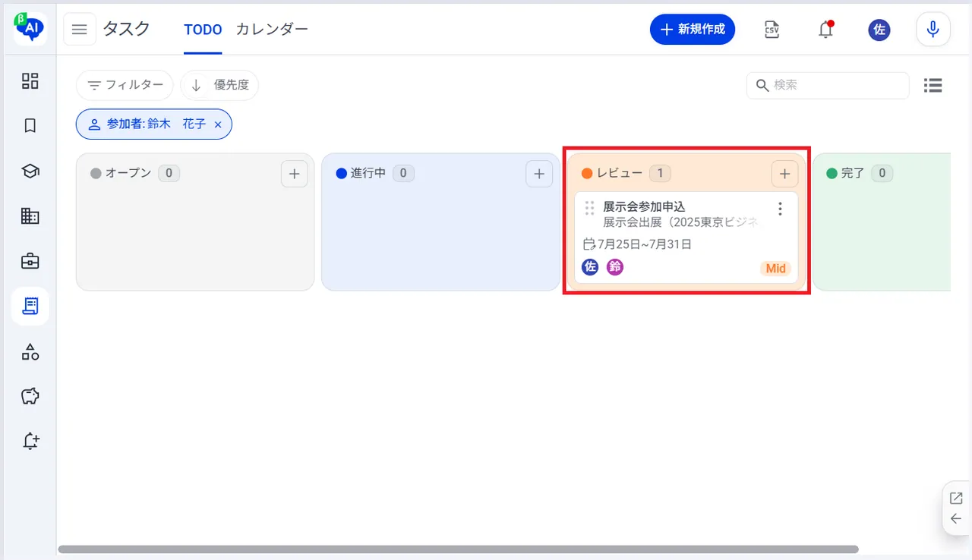Click the horizontal scrollbar at bottom
The width and height of the screenshot is (972, 560).
458,549
